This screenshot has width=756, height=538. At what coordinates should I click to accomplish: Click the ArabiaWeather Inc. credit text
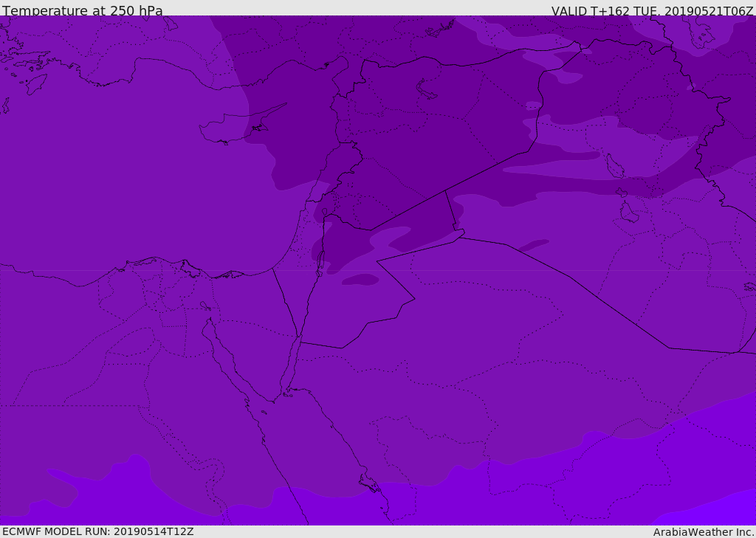click(x=704, y=532)
